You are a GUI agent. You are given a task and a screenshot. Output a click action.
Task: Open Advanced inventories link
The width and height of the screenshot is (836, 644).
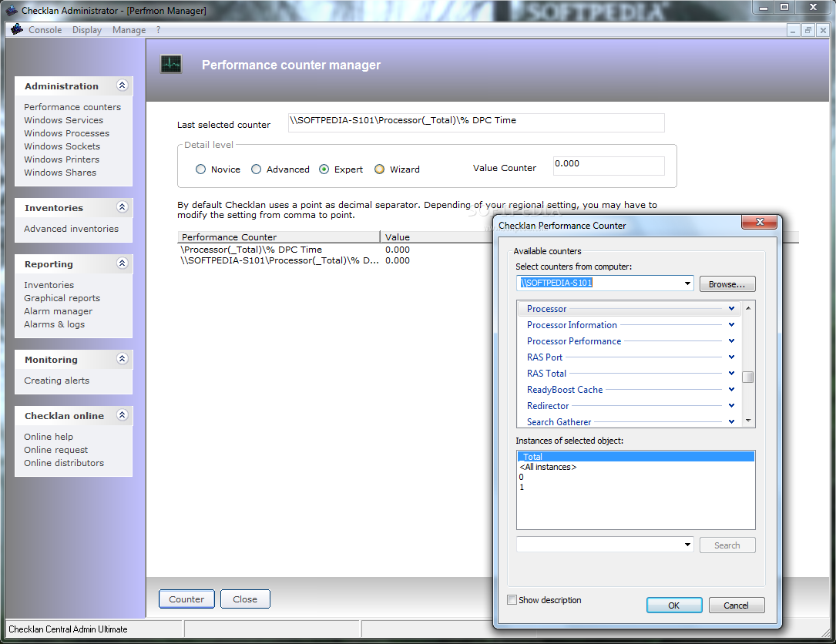coord(72,229)
